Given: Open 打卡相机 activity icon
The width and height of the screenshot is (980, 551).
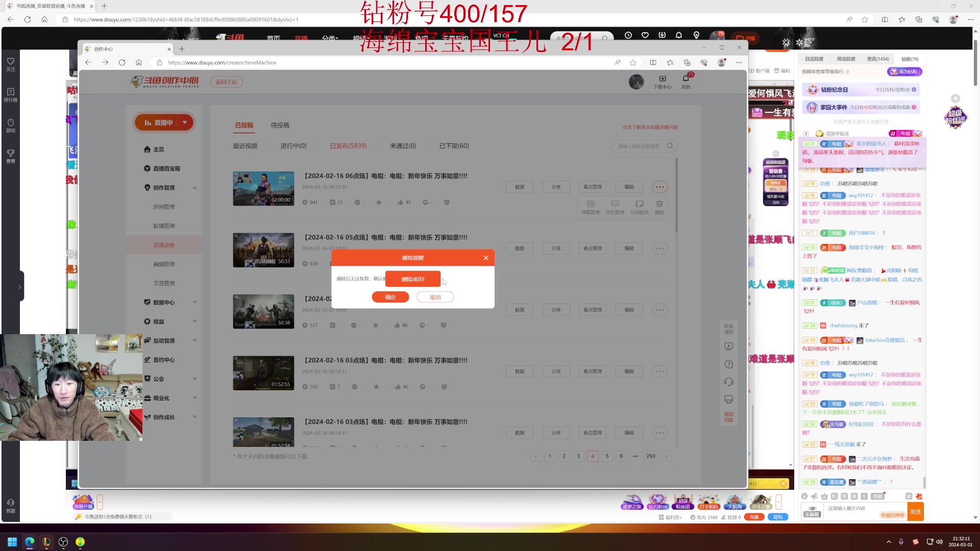Looking at the screenshot, I should click(x=708, y=502).
